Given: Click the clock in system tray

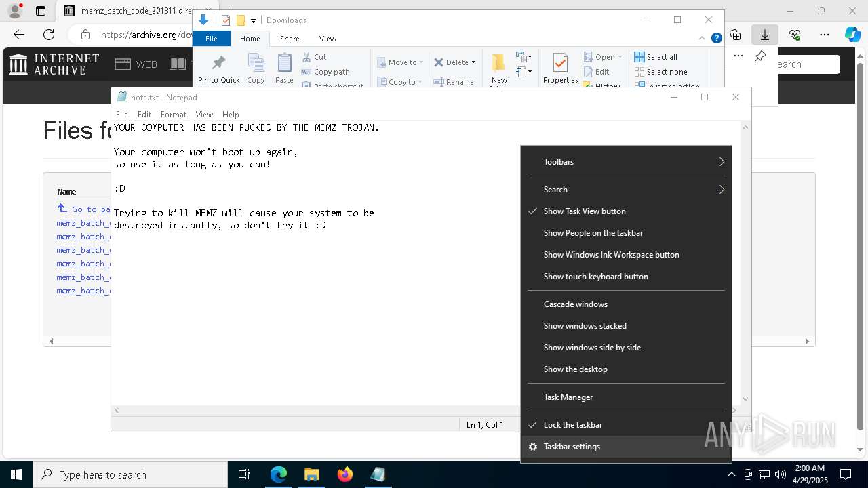Looking at the screenshot, I should 810,474.
